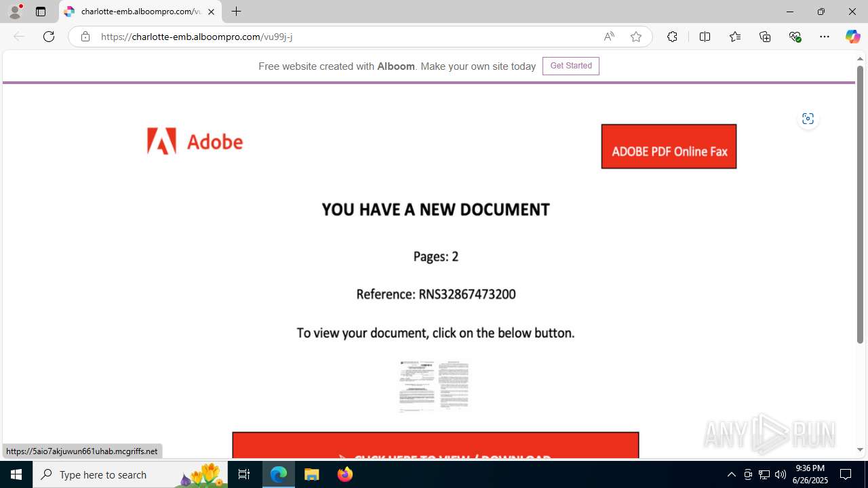Open File Explorer from taskbar
This screenshot has width=868, height=488.
tap(312, 474)
